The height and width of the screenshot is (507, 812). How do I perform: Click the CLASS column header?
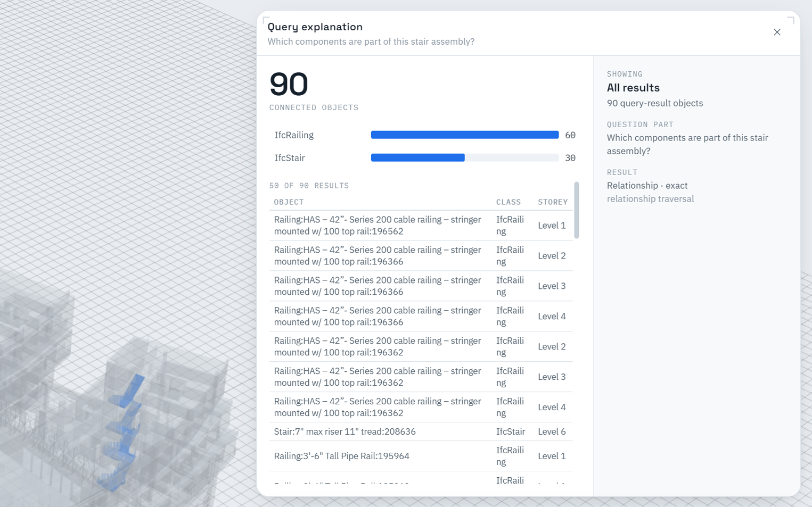508,202
